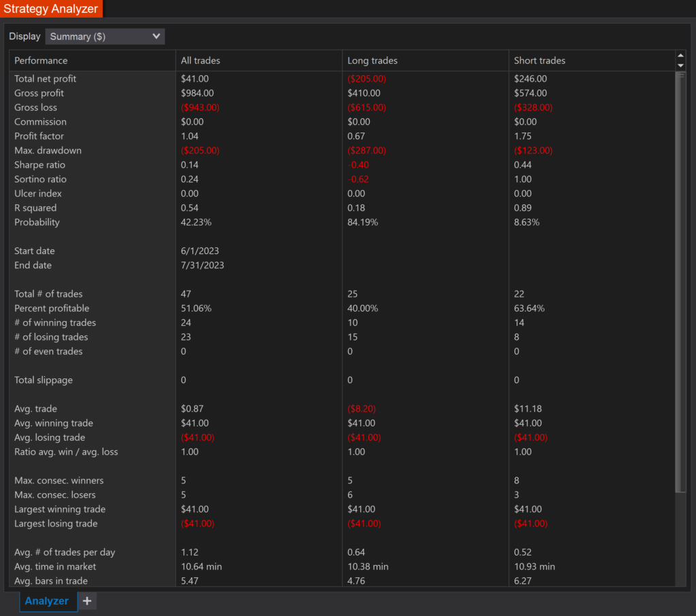Click the long trades net profit ($205.00)
The width and height of the screenshot is (696, 616).
pyautogui.click(x=366, y=79)
